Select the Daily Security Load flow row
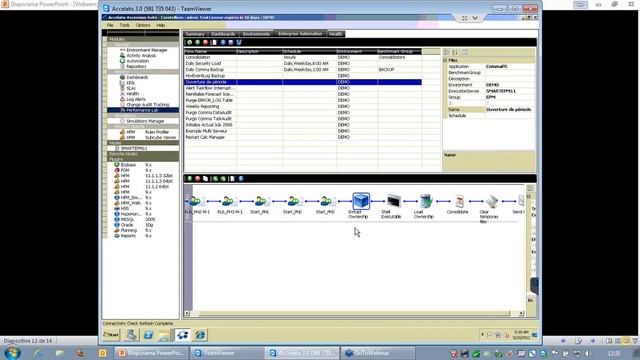This screenshot has width=640, height=360. coord(302,64)
